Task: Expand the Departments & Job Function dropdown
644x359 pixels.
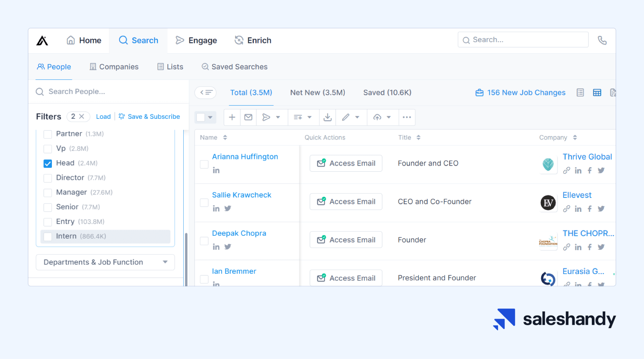Action: tap(103, 262)
